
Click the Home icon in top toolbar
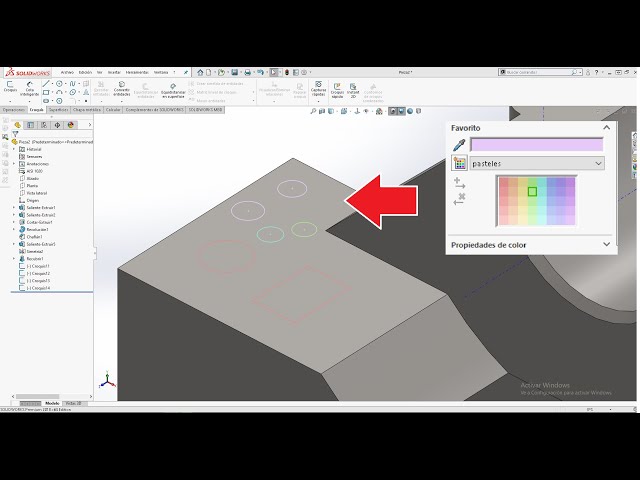pos(200,72)
